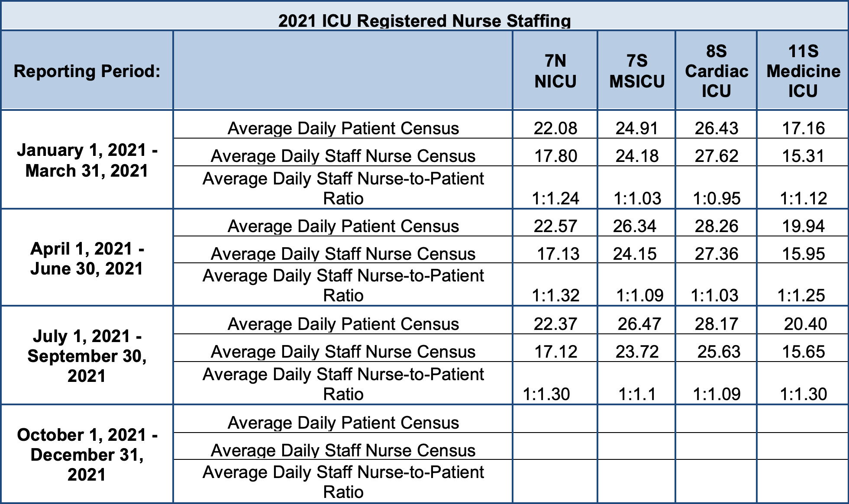Select the 7S MSICU column header
The width and height of the screenshot is (849, 504).
636,71
